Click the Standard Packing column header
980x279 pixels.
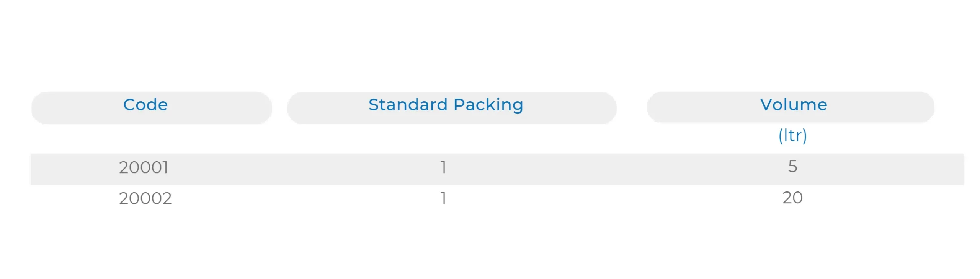[446, 105]
